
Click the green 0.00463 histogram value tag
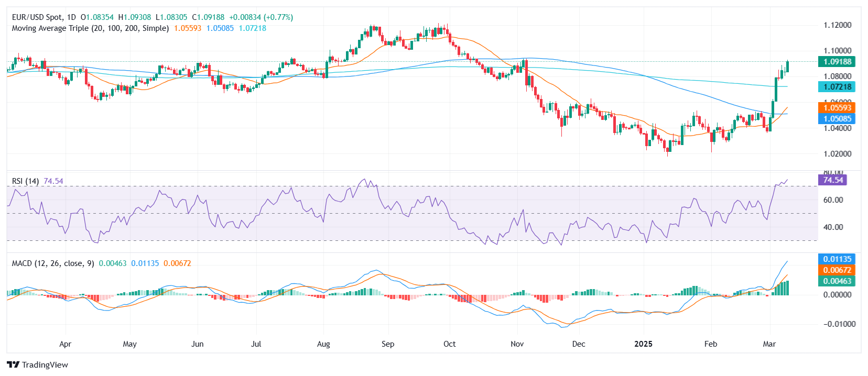pos(837,281)
